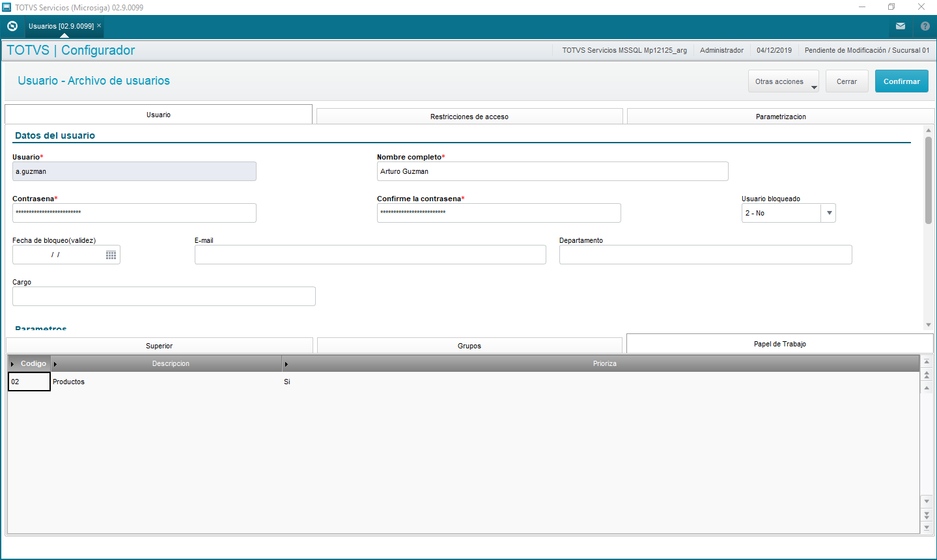The height and width of the screenshot is (560, 937).
Task: Move down one row in the grid
Action: pos(927,501)
